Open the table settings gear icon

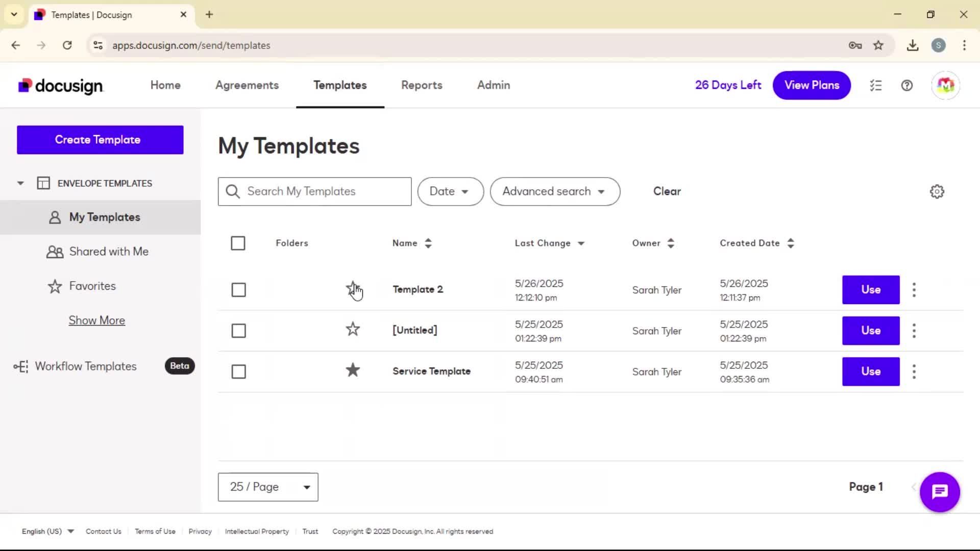tap(937, 192)
